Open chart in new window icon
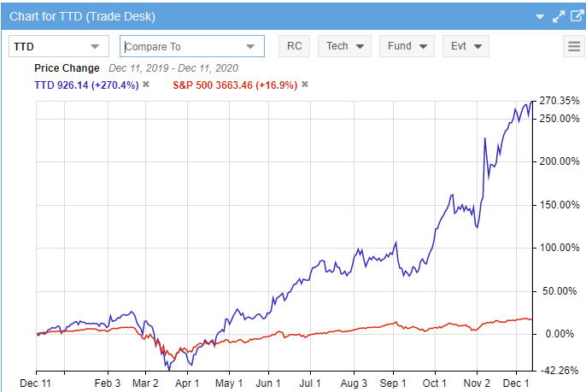The image size is (586, 392). [x=577, y=15]
